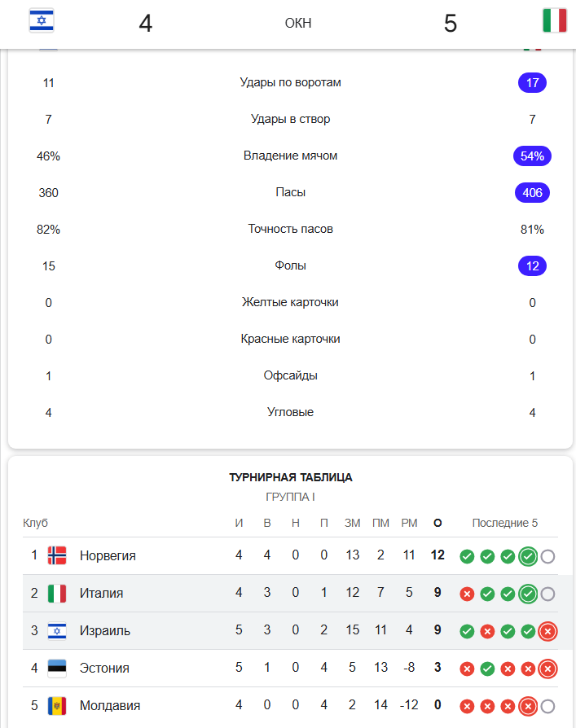
Task: Open the Израиль team link
Action: tap(105, 631)
